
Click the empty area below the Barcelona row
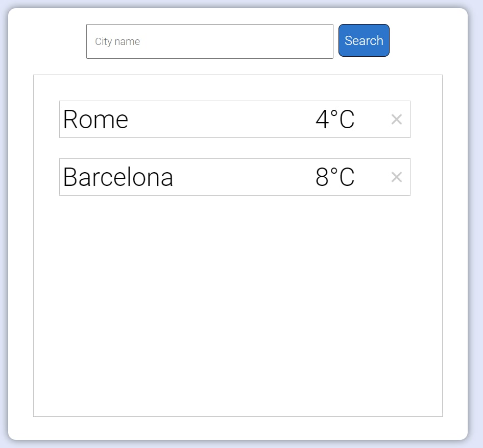coord(238,305)
